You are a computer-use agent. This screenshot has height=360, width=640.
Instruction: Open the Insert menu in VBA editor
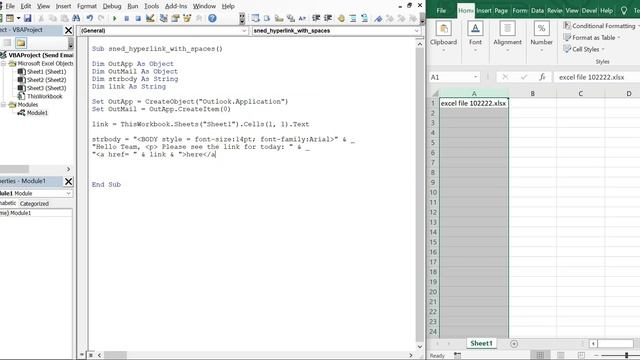point(63,6)
